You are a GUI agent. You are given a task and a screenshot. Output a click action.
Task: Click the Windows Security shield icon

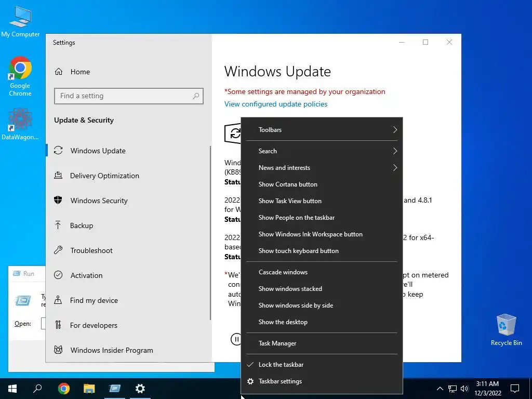pyautogui.click(x=58, y=200)
